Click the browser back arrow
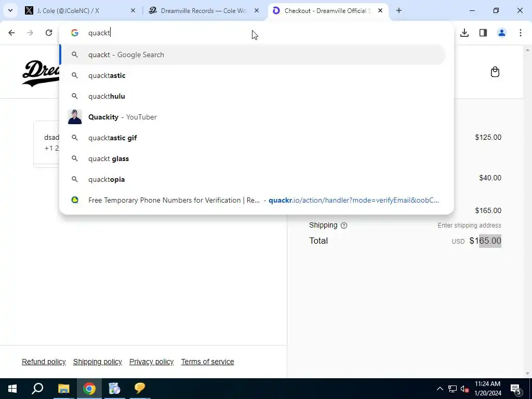 (x=11, y=33)
